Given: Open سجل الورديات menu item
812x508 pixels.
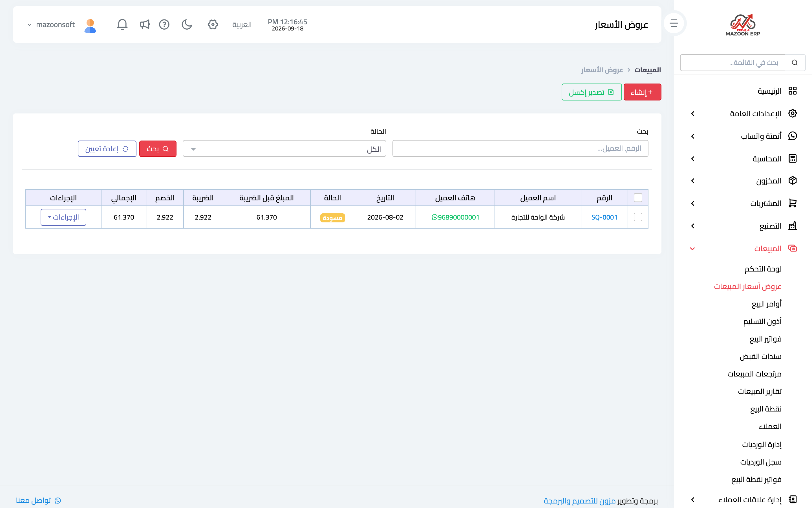Looking at the screenshot, I should coord(761,462).
